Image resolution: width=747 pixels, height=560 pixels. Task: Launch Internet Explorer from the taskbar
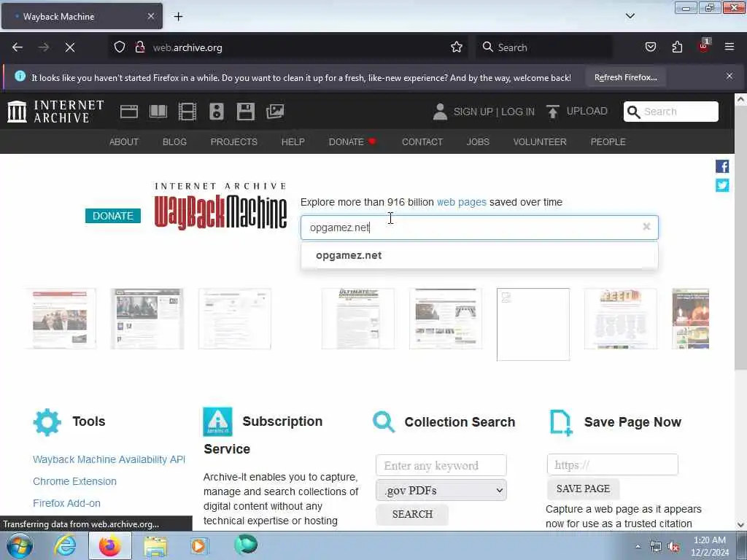65,546
